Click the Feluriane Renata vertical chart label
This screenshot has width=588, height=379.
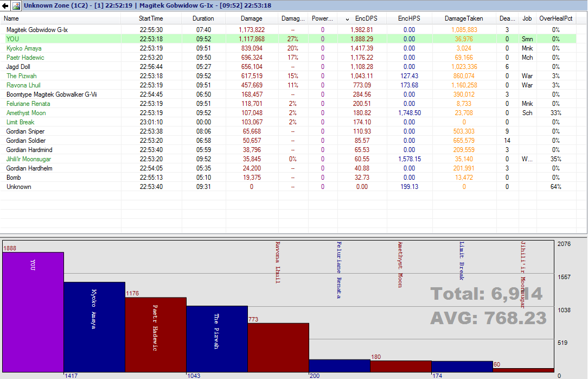point(339,270)
